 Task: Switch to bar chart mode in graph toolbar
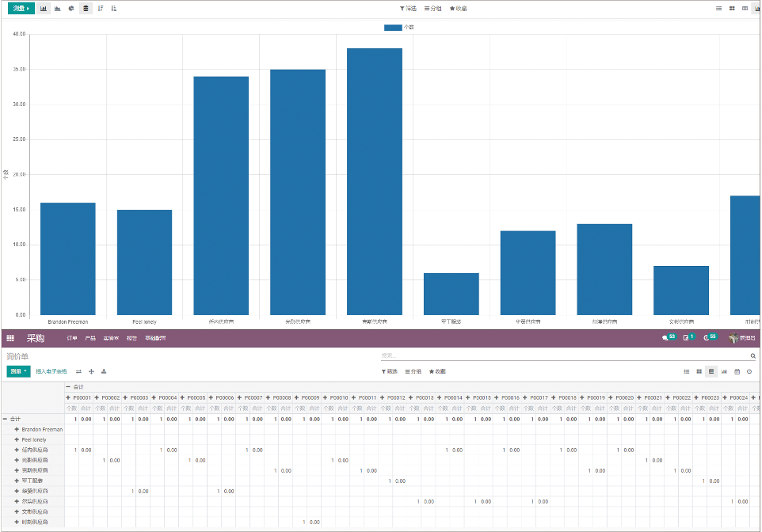coord(44,9)
